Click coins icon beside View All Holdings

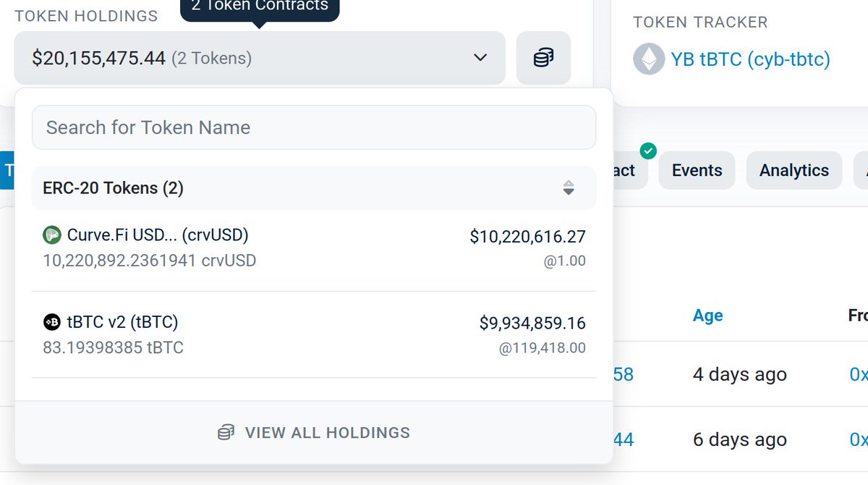coord(226,432)
